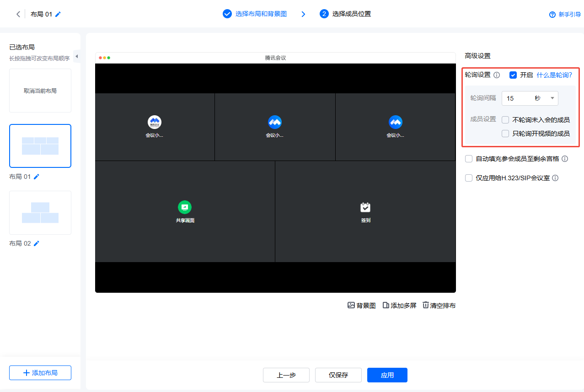Click the 腾讯会议 preview window title

(x=275, y=58)
